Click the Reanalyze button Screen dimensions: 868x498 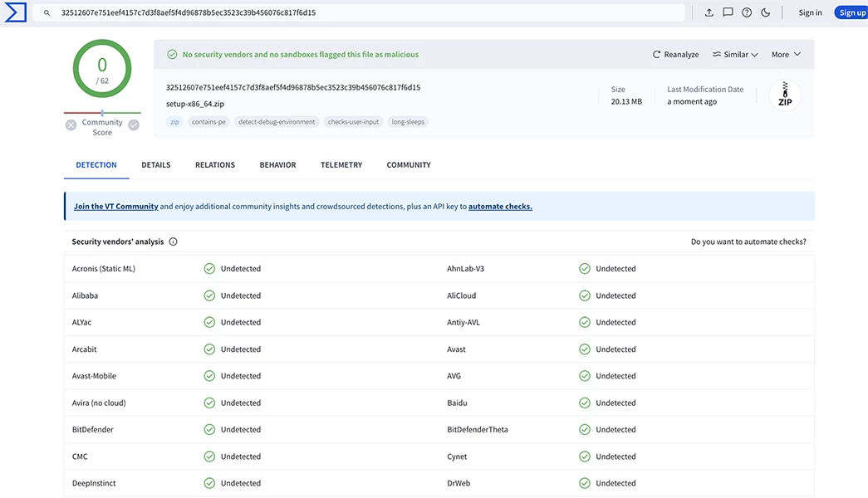[675, 54]
